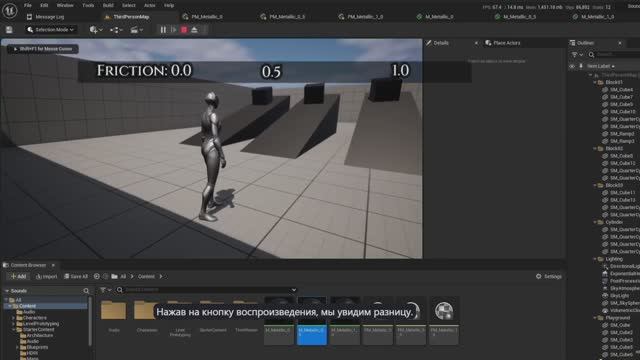Image resolution: width=640 pixels, height=360 pixels.
Task: Open the add content to project toolbar icon
Action: 96,30
